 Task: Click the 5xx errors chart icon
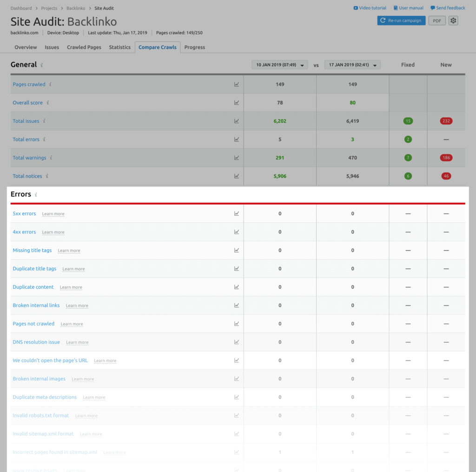[x=237, y=213]
